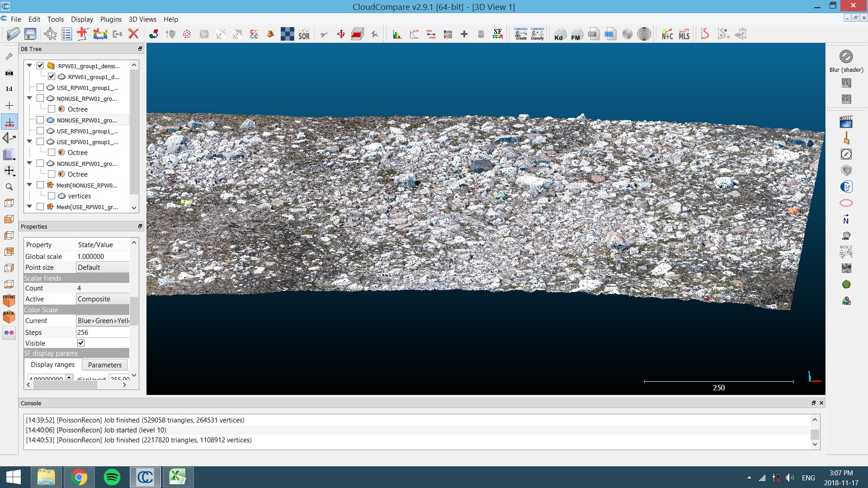Check the first Octree checkbox
The image size is (868, 488).
52,109
